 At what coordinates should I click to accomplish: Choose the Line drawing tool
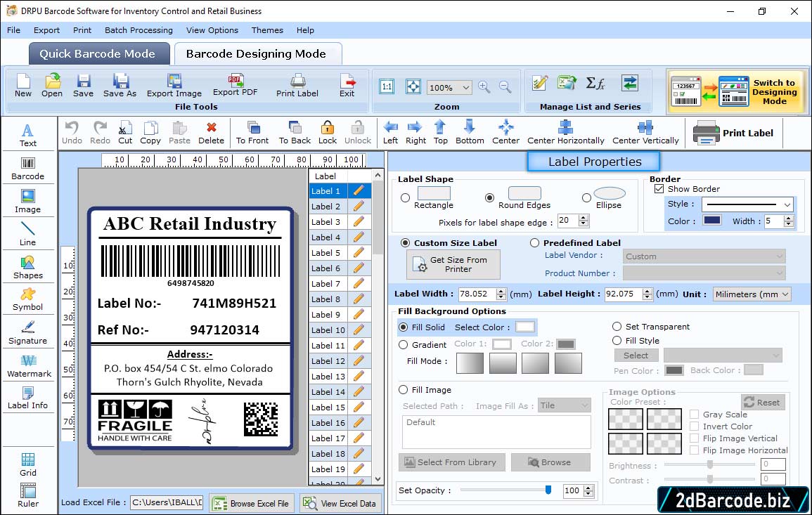(x=28, y=234)
